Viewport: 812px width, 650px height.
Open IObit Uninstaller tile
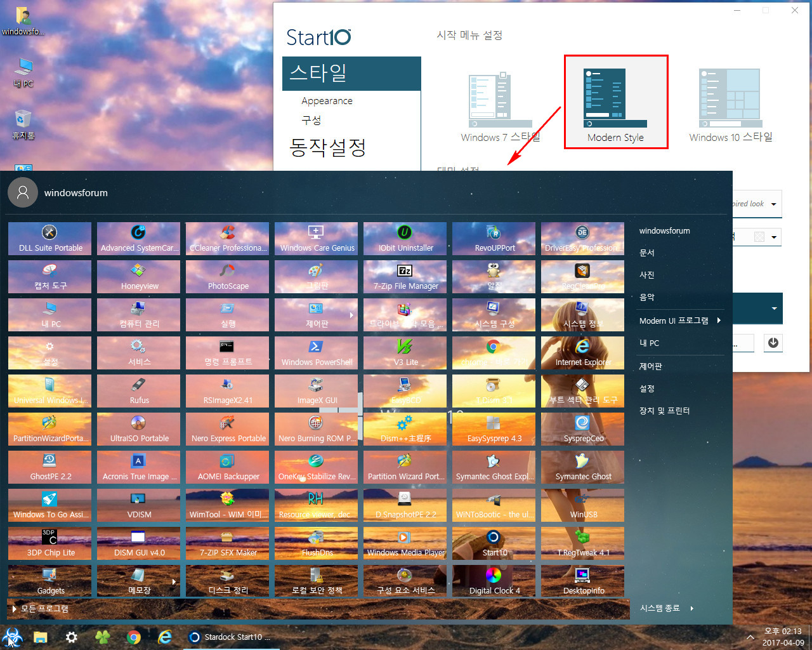click(x=405, y=239)
